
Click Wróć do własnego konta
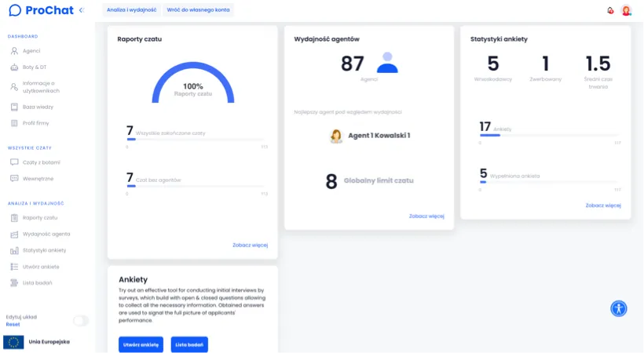[198, 10]
